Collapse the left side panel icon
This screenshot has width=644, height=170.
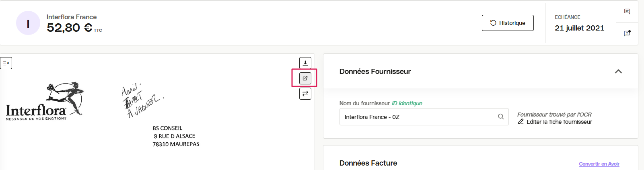pyautogui.click(x=6, y=63)
